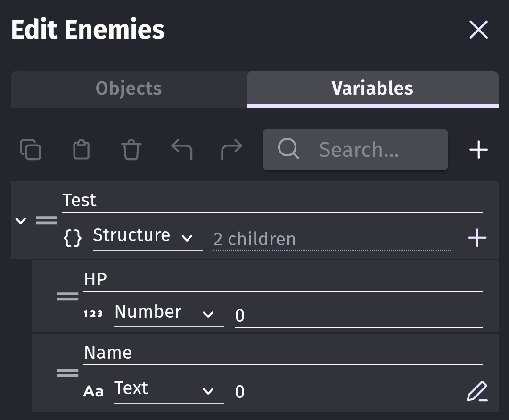
Task: Add child to Test structure
Action: (x=477, y=238)
